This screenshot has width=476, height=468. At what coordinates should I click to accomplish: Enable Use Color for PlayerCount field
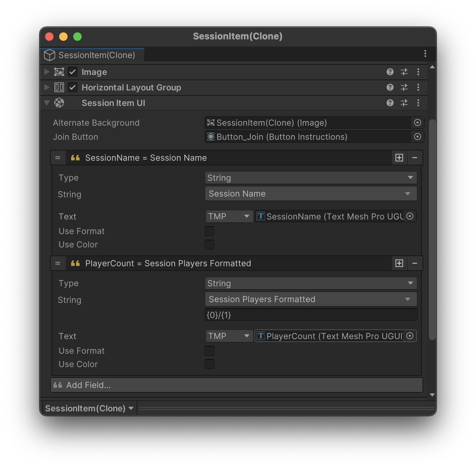click(x=209, y=364)
